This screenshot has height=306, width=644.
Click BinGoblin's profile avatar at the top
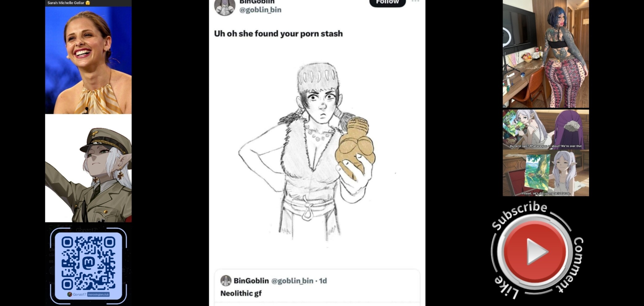pos(224,7)
